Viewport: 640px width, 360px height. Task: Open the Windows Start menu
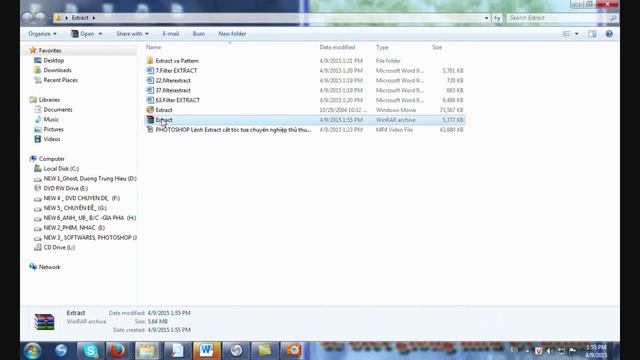(x=32, y=351)
